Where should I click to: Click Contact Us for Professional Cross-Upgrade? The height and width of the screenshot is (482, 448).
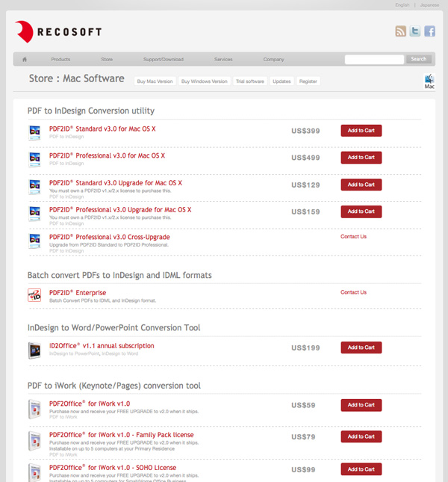353,236
